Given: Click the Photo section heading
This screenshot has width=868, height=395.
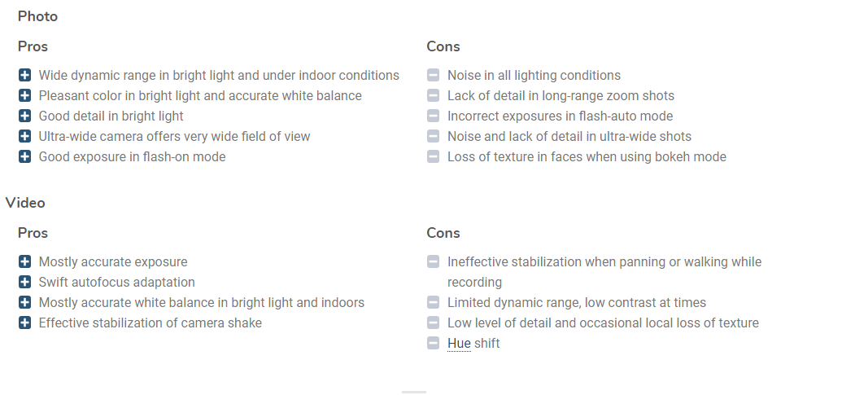Looking at the screenshot, I should [x=37, y=16].
